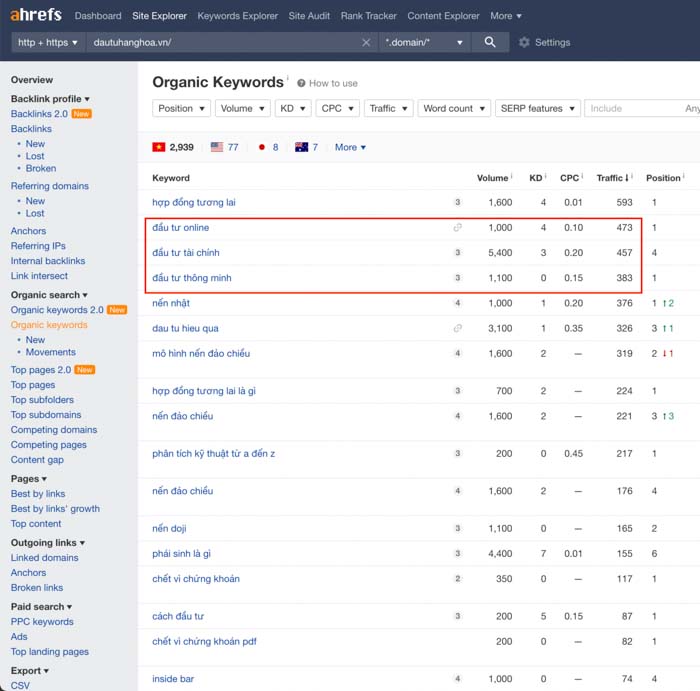Image resolution: width=700 pixels, height=691 pixels.
Task: Open Referring domains in sidebar
Action: 50,186
